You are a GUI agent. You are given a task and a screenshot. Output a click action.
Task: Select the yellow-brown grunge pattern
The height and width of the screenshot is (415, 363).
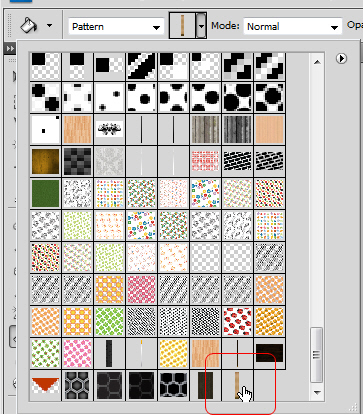click(x=45, y=162)
